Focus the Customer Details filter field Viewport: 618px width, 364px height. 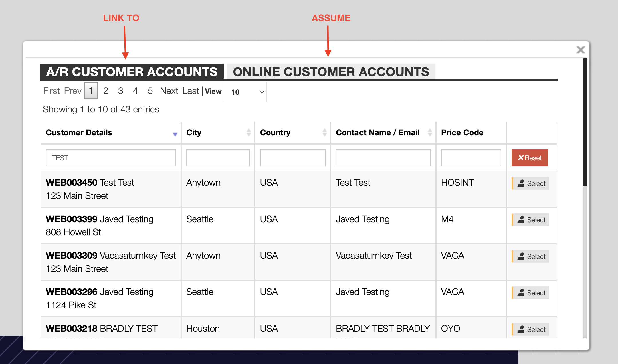tap(111, 158)
